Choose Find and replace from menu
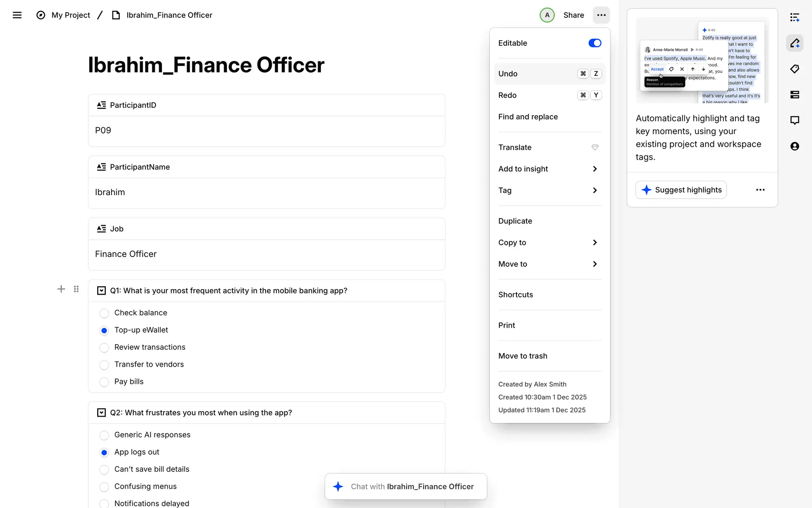Screen dimensions: 812x508 point(528,117)
